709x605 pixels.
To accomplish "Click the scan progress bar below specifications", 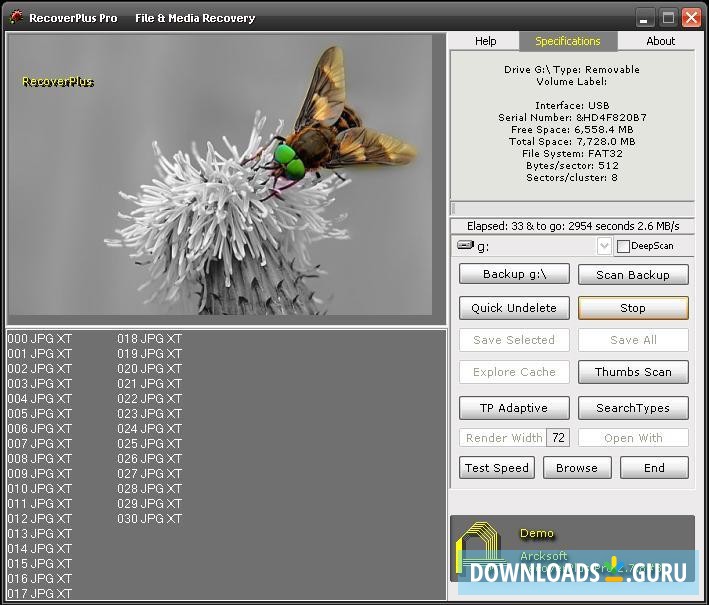I will tap(572, 208).
